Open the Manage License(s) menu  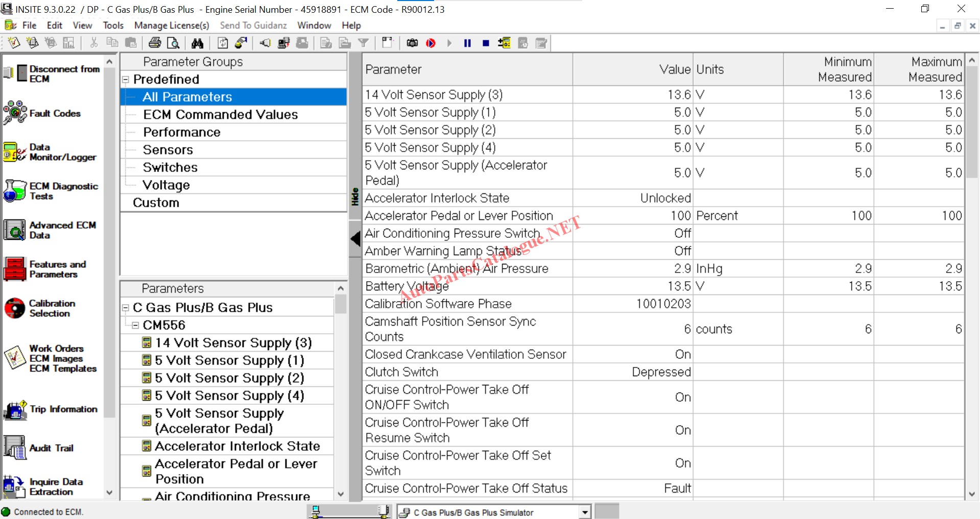tap(172, 25)
